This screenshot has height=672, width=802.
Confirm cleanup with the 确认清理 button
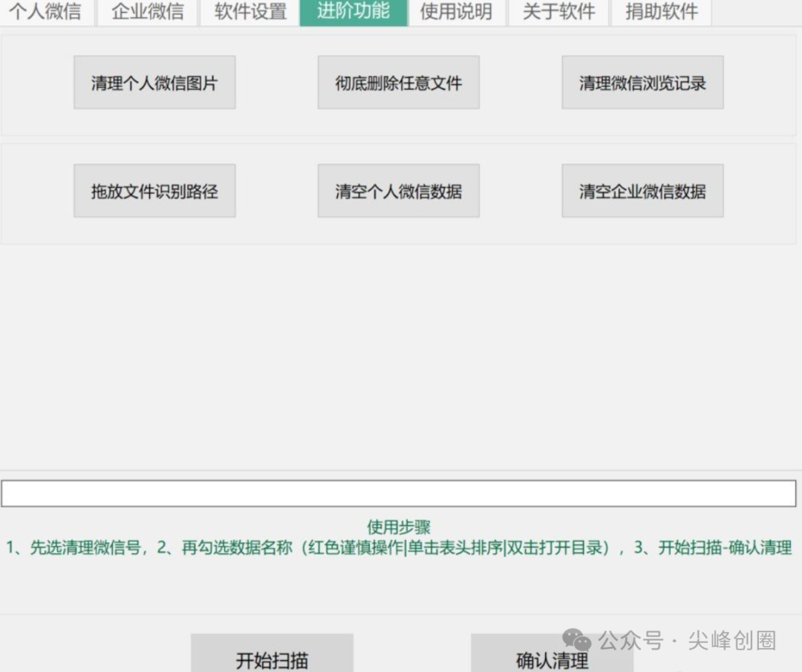(552, 655)
